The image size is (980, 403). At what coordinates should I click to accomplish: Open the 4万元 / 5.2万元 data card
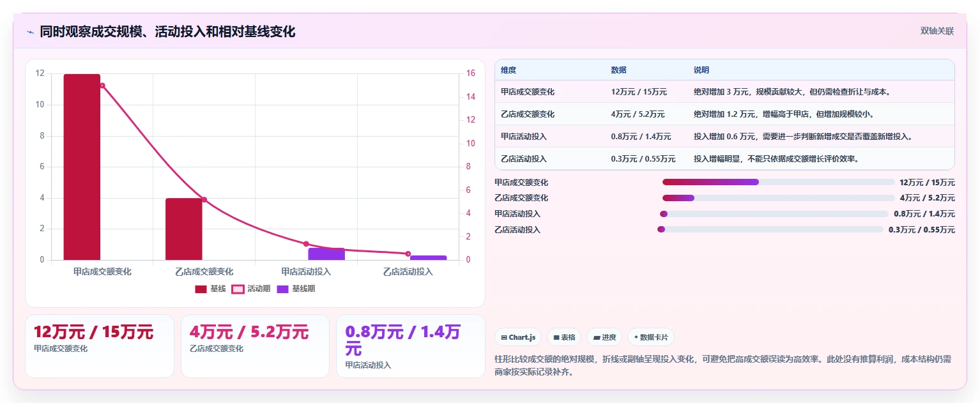255,346
